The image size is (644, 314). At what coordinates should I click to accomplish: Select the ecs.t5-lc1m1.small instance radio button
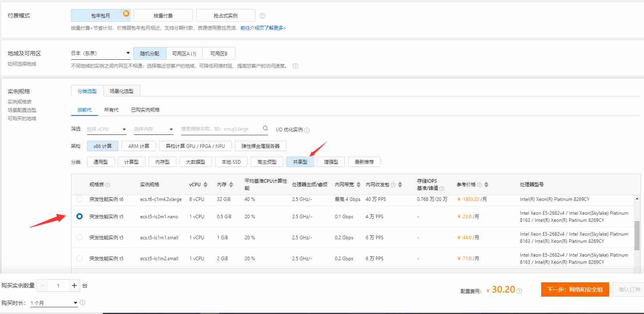coord(80,237)
